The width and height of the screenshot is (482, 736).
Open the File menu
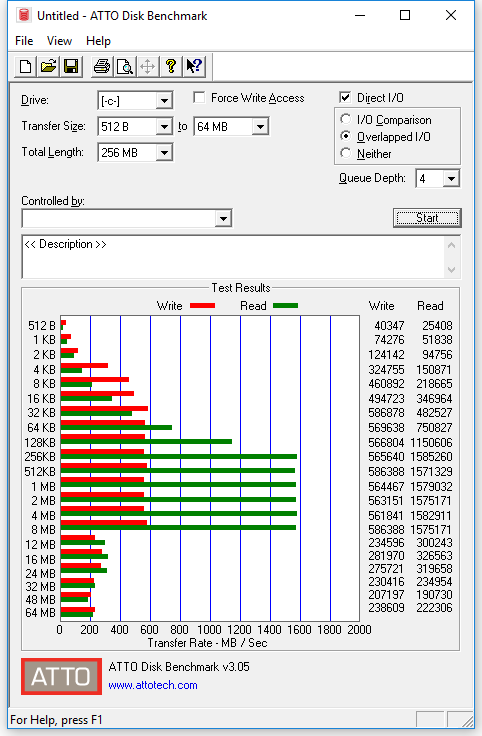(x=24, y=41)
